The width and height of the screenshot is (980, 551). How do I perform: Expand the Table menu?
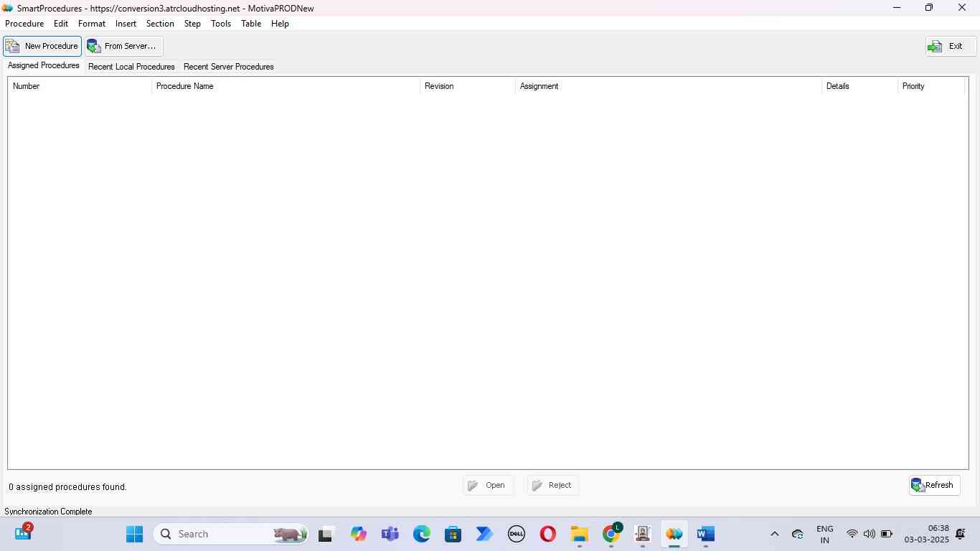[x=251, y=24]
